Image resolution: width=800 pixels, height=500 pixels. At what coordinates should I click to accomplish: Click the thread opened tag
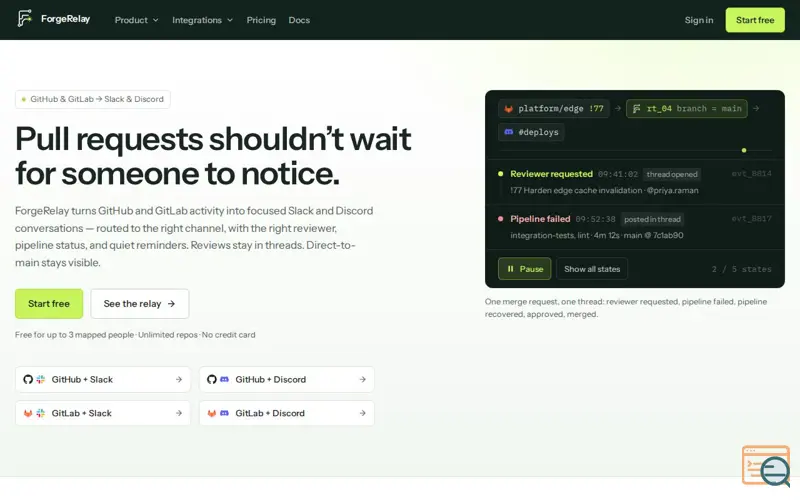point(671,174)
